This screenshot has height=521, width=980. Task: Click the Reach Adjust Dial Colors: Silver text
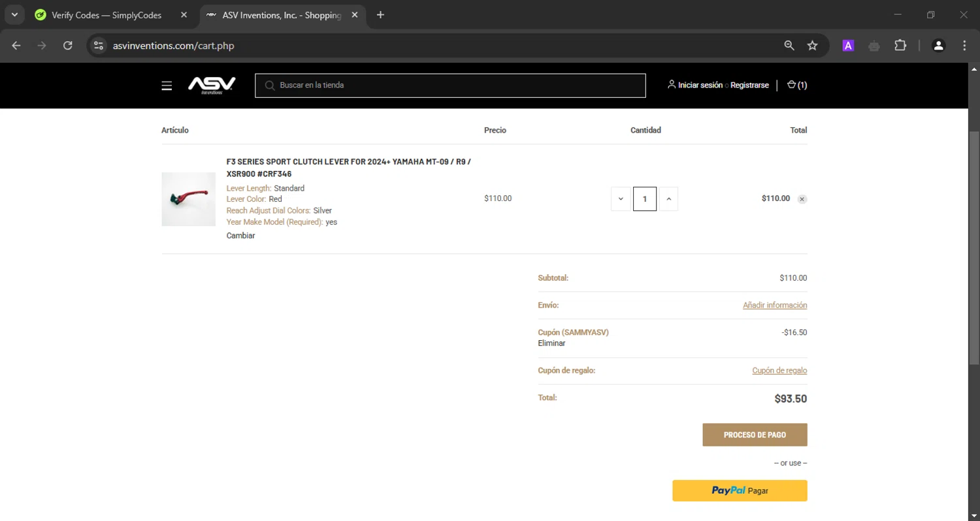279,211
